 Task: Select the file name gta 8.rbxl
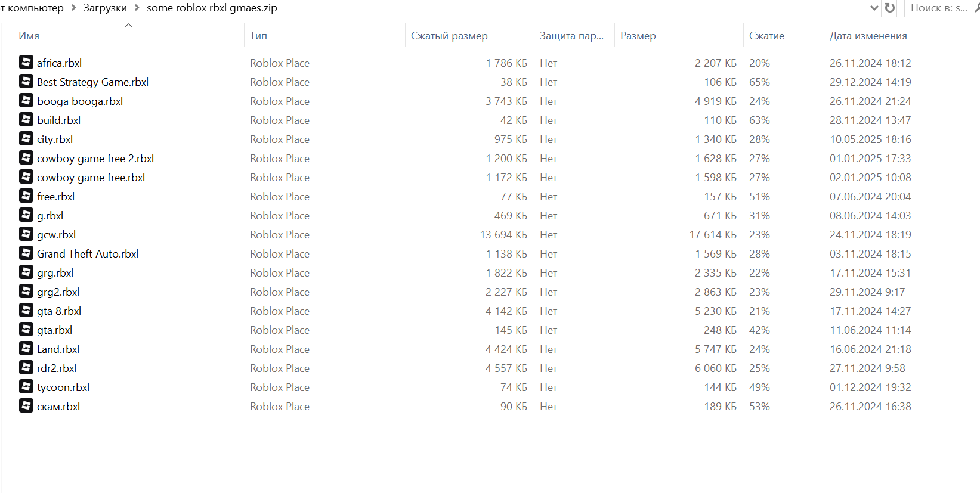[x=59, y=311]
